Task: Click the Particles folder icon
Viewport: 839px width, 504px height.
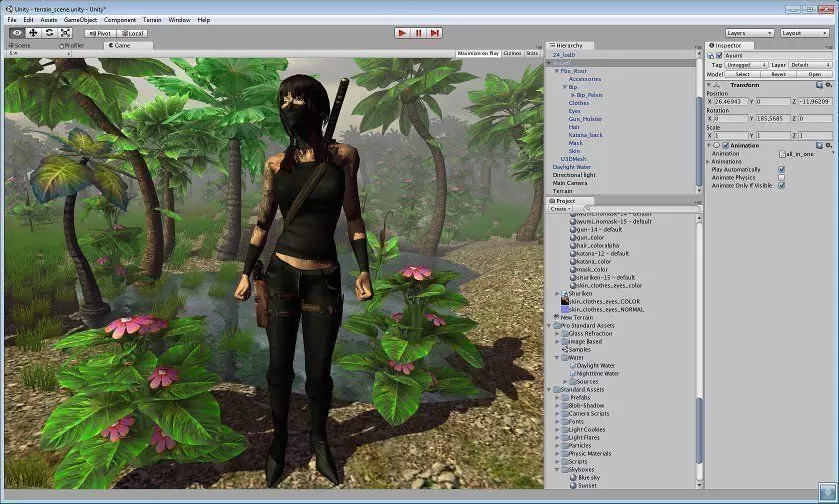Action: 565,446
